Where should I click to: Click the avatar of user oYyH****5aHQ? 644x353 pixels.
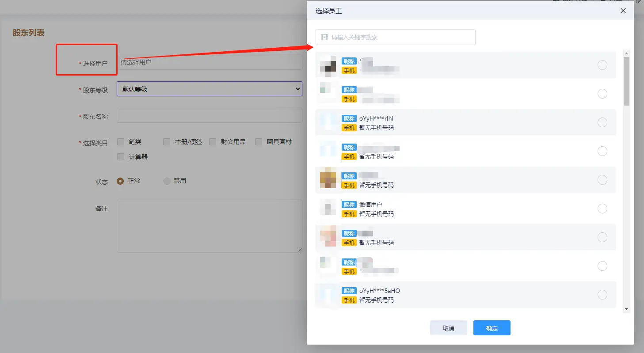[328, 295]
